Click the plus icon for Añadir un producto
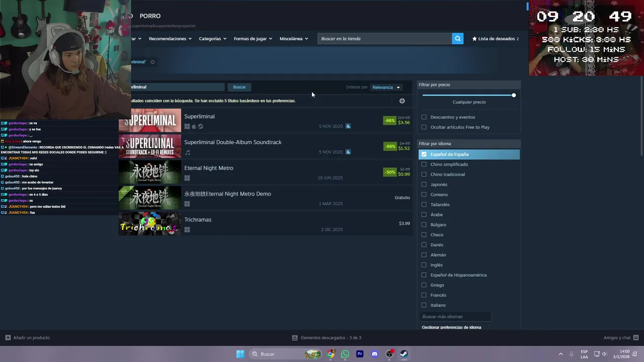This screenshot has width=644, height=362. pos(8,338)
